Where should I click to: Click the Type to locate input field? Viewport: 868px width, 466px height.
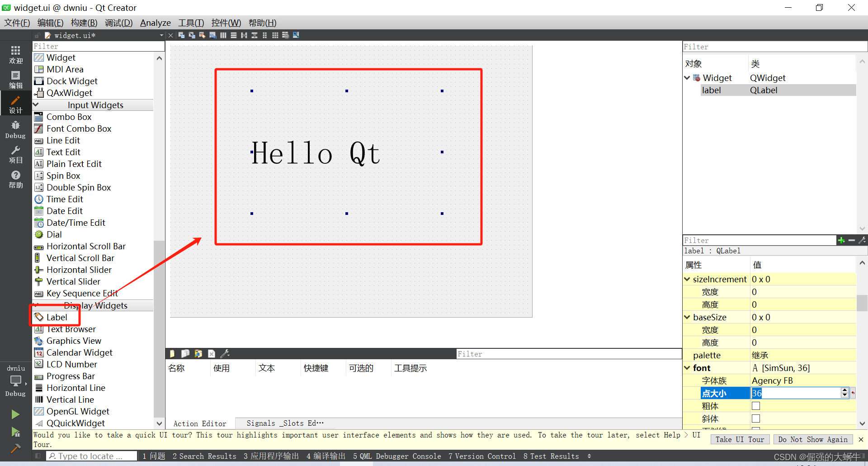tap(90, 456)
